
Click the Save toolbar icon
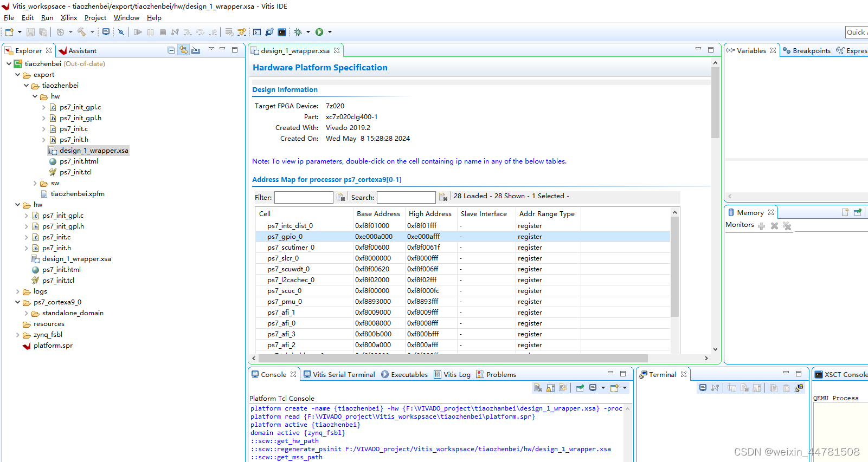click(30, 32)
